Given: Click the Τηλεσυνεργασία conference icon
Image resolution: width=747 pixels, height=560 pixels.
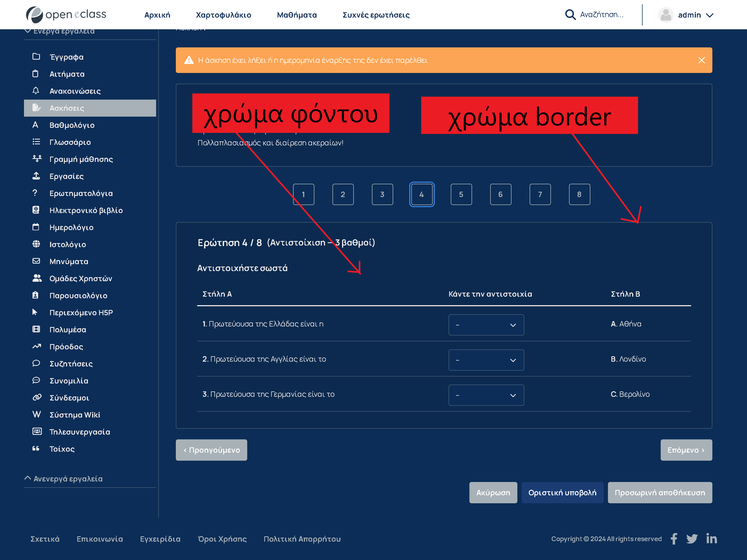Looking at the screenshot, I should (37, 431).
